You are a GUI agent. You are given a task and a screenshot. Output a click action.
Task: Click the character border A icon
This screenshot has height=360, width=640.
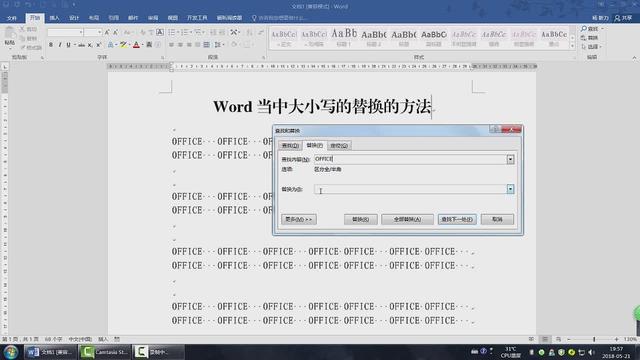pos(160,32)
